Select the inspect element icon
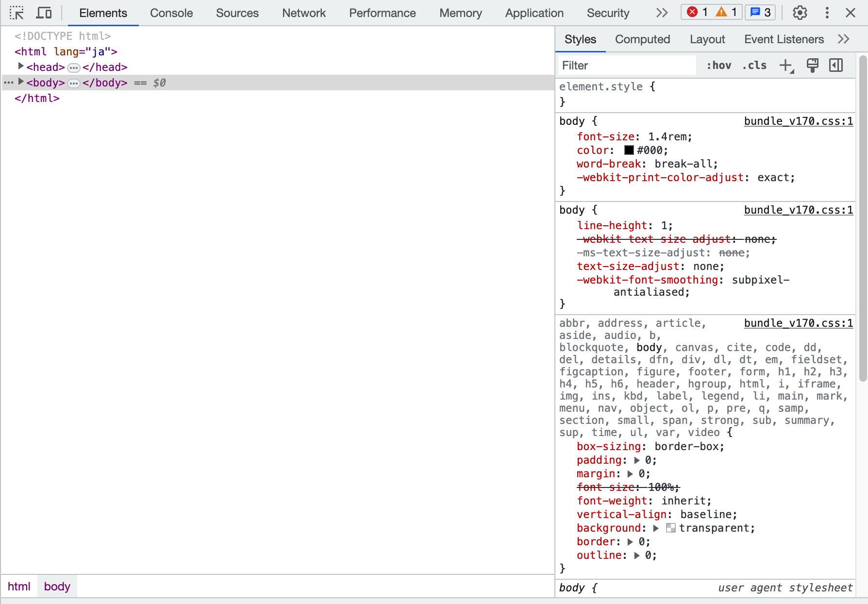This screenshot has width=868, height=604. (17, 13)
